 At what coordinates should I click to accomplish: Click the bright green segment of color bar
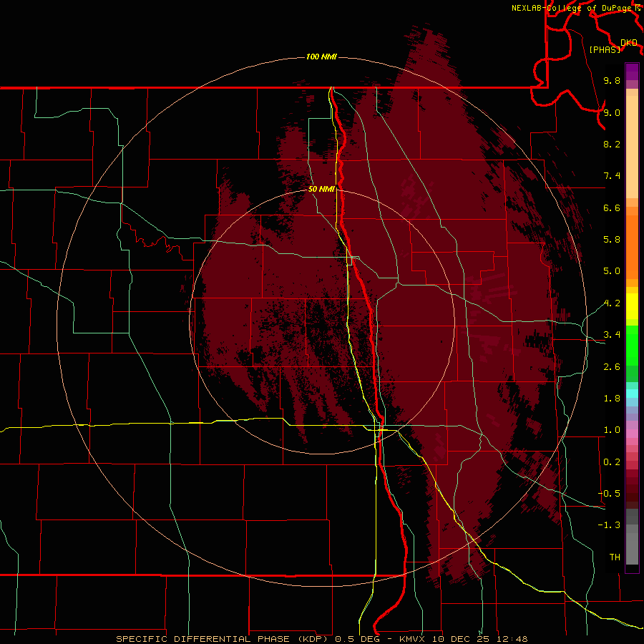(x=632, y=346)
